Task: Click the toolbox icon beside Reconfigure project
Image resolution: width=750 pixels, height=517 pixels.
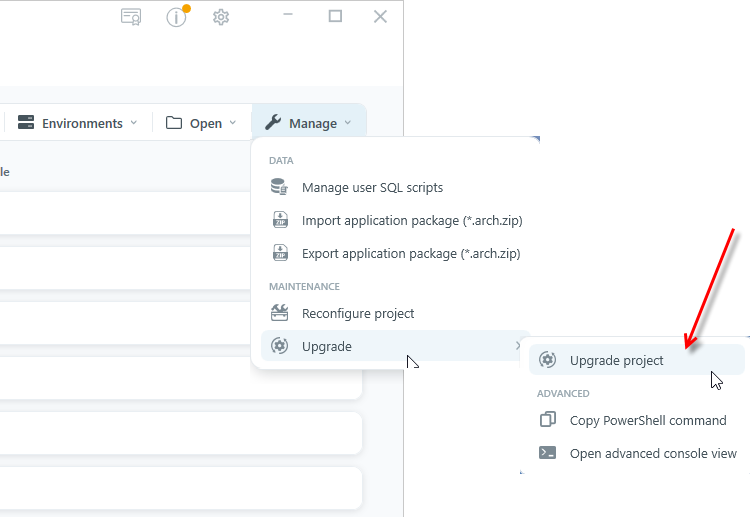Action: (279, 313)
